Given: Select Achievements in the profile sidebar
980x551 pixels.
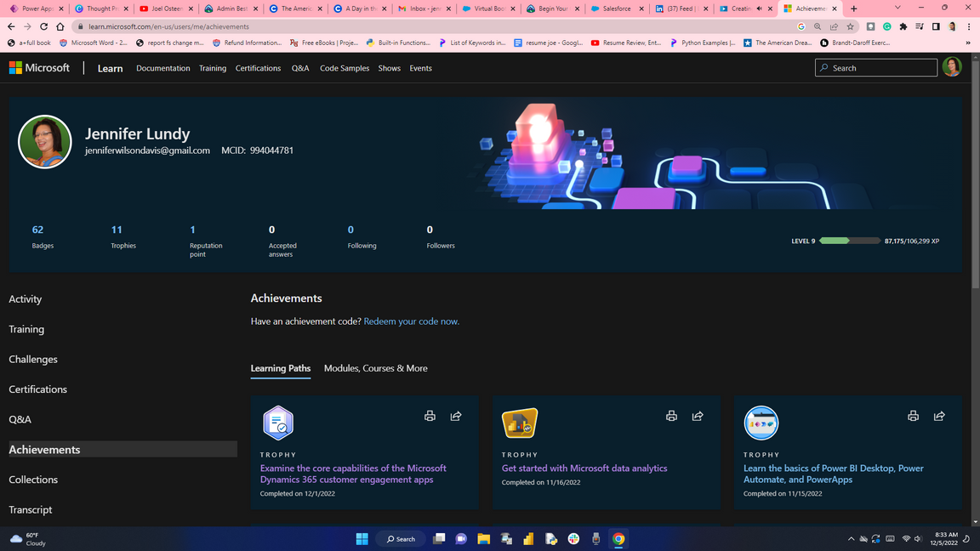Looking at the screenshot, I should pyautogui.click(x=122, y=449).
